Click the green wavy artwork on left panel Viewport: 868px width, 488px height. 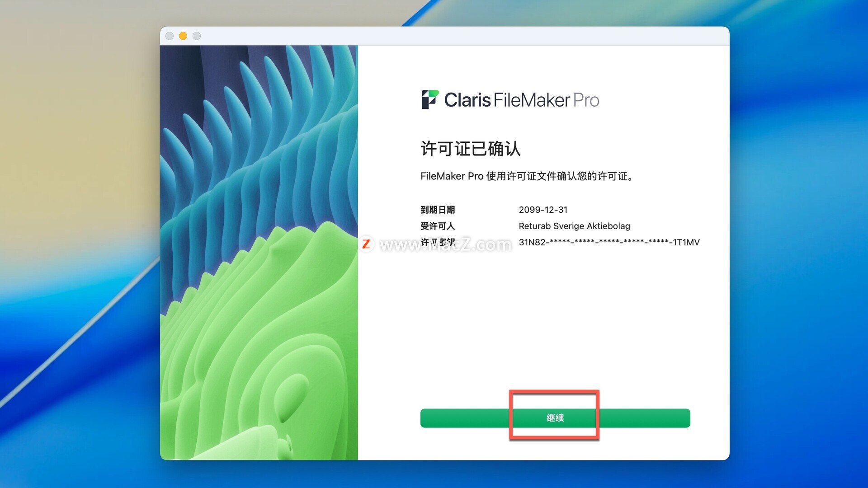coord(262,352)
